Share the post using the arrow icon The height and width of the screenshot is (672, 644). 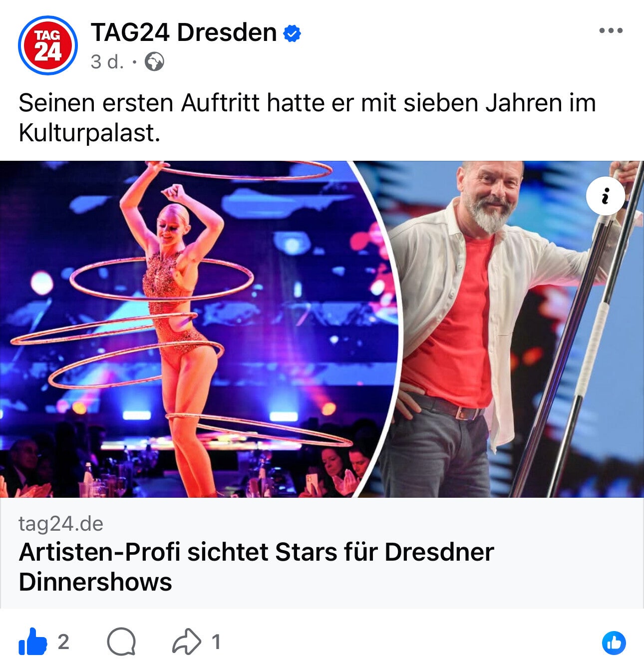point(187,642)
